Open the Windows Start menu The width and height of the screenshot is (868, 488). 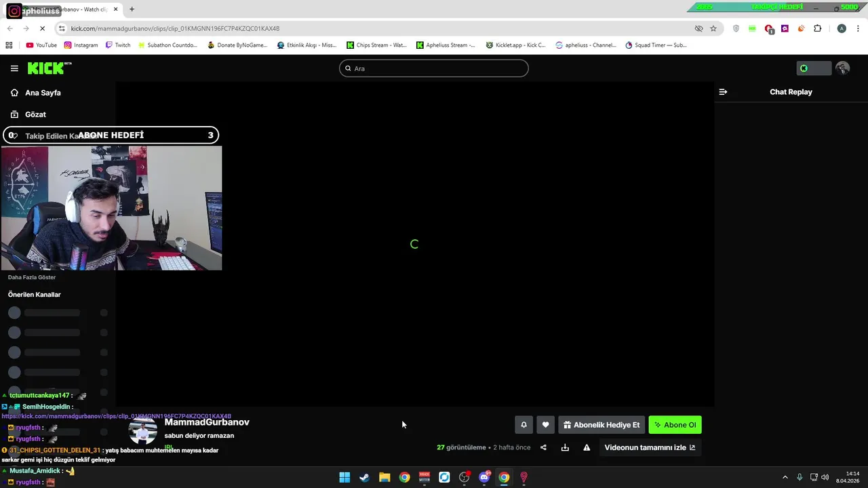[344, 477]
